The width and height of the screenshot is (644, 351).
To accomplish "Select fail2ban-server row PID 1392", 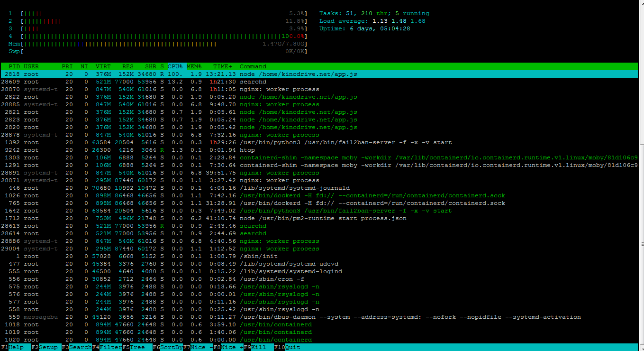I will [x=319, y=142].
